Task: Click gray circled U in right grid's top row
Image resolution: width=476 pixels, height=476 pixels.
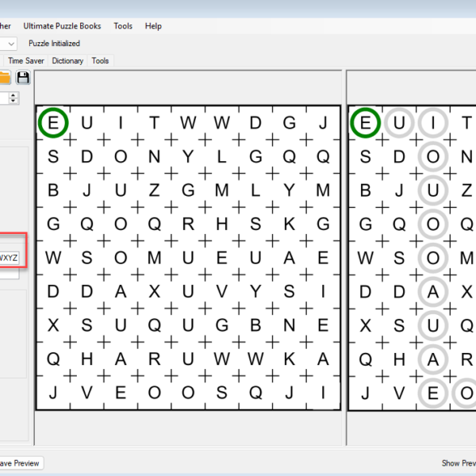Action: pos(400,123)
